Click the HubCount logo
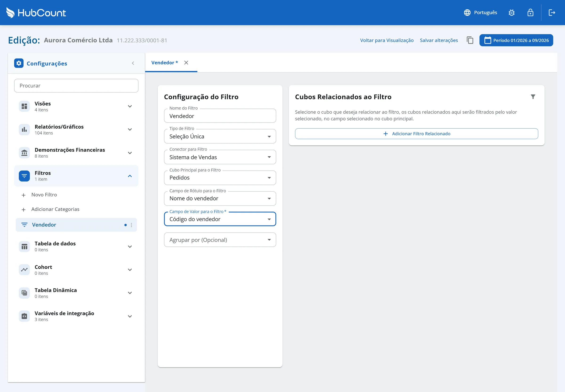The image size is (565, 392). click(x=36, y=12)
